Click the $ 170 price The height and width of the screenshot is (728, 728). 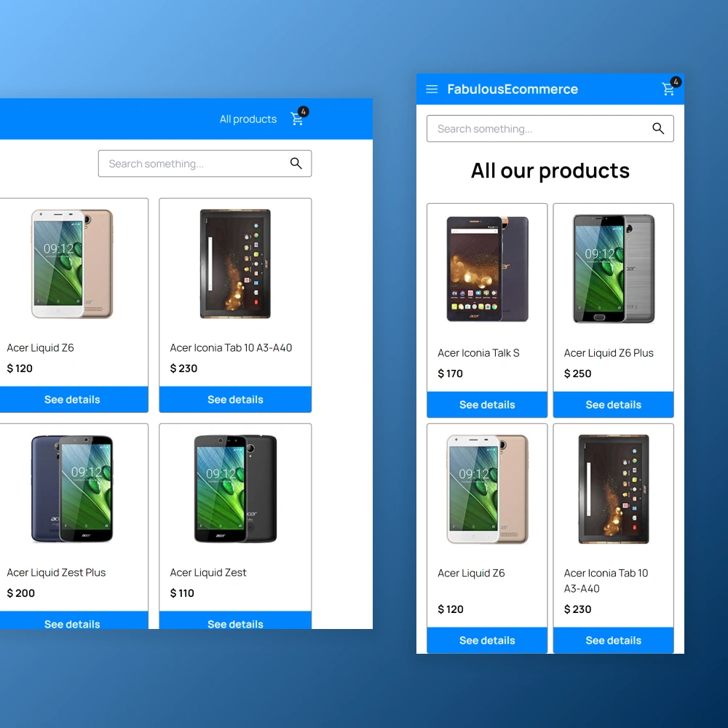[450, 373]
